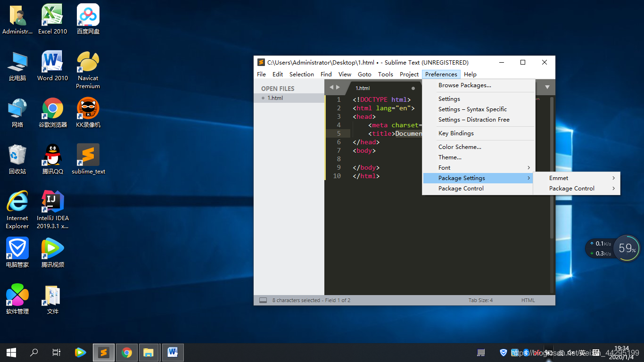Launch the KK recorder desktop shortcut
The width and height of the screenshot is (644, 362).
(88, 113)
